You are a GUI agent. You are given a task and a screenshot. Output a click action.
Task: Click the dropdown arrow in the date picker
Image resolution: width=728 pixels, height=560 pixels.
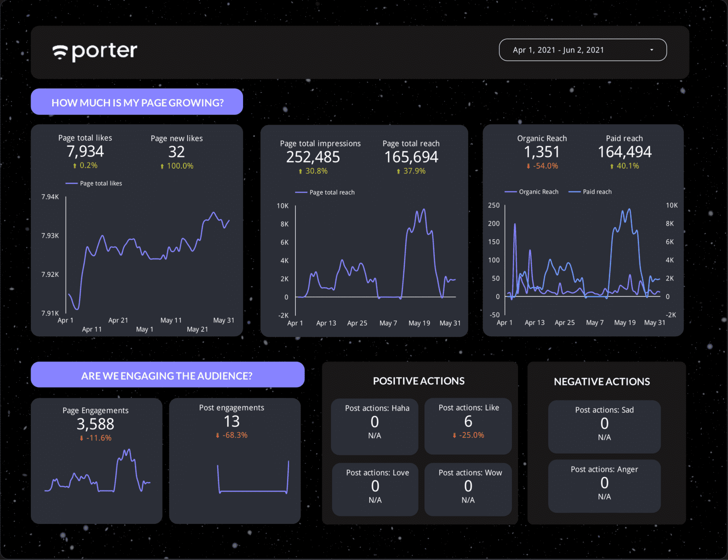[x=652, y=50]
